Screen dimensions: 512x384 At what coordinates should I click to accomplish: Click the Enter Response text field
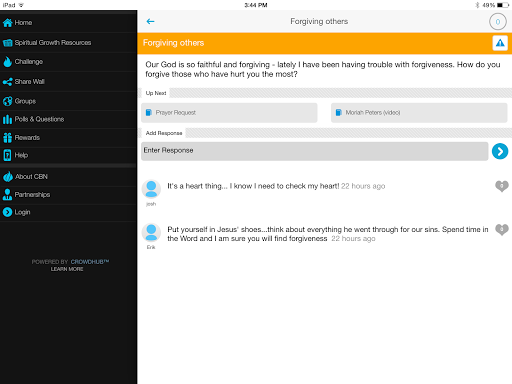pos(315,151)
